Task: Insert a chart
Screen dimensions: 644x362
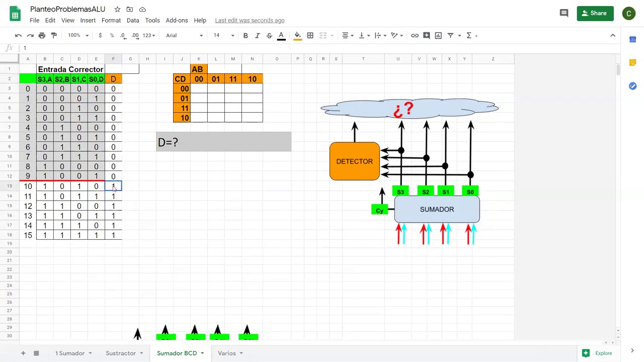Action: tap(438, 35)
